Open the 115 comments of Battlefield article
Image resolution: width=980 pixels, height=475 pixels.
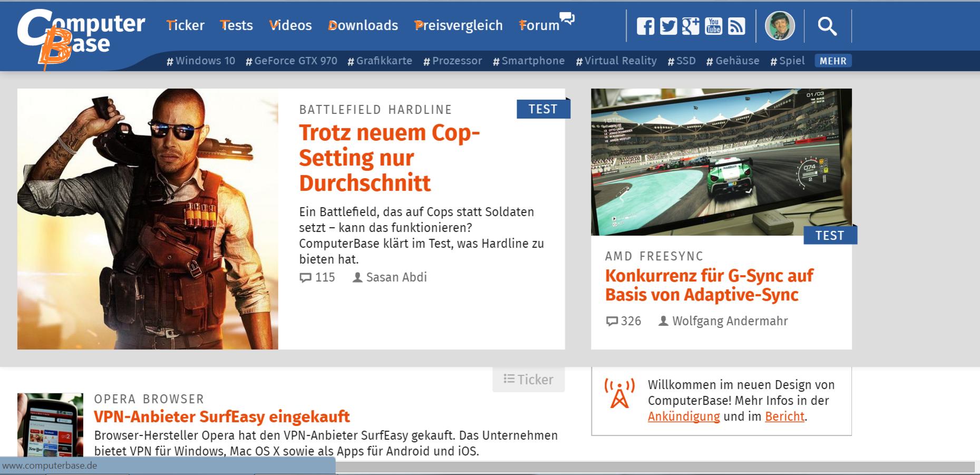[x=317, y=277]
